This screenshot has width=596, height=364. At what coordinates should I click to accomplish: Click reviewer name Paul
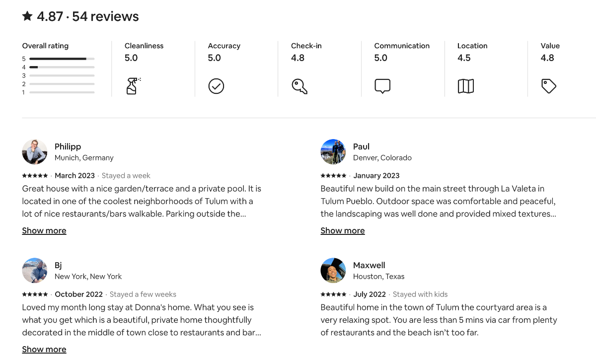coord(361,146)
